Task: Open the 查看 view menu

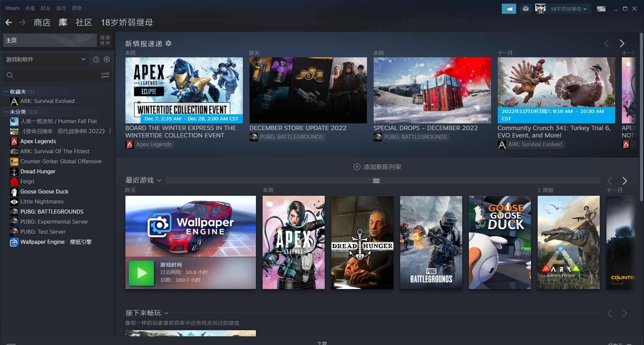Action: [30, 8]
